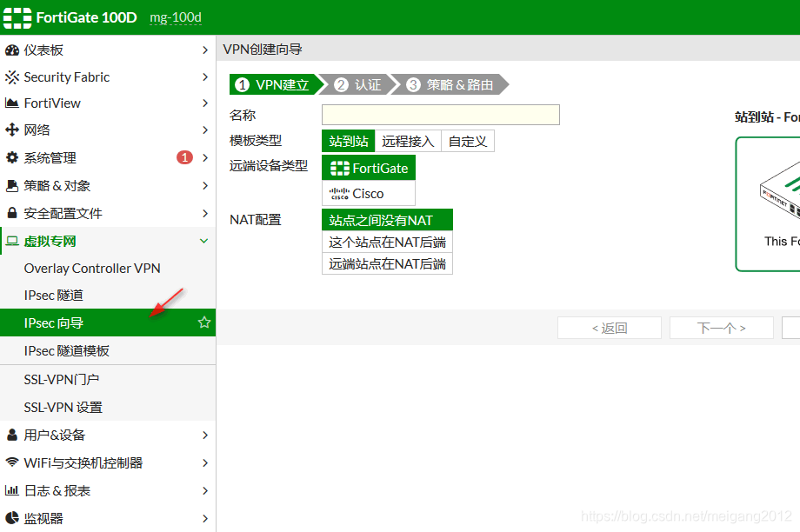Screen dimensions: 800x532
Task: Expand the FortiView chevron
Action: coord(205,103)
